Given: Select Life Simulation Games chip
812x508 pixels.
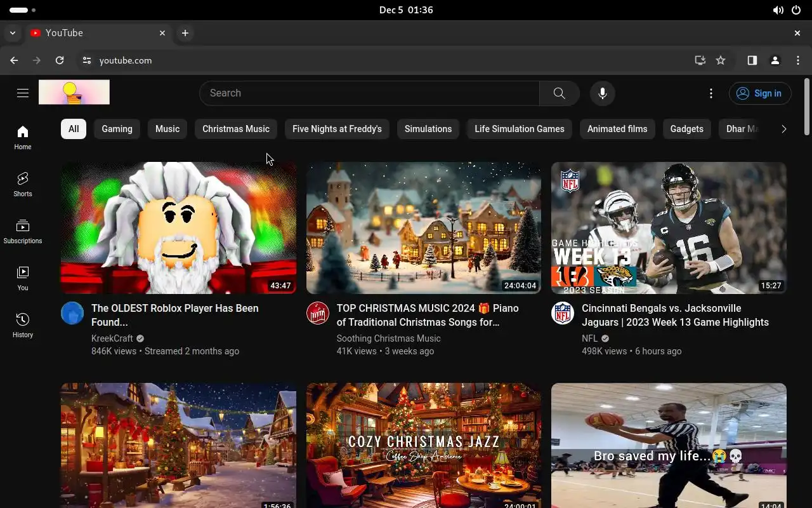Looking at the screenshot, I should pos(520,129).
